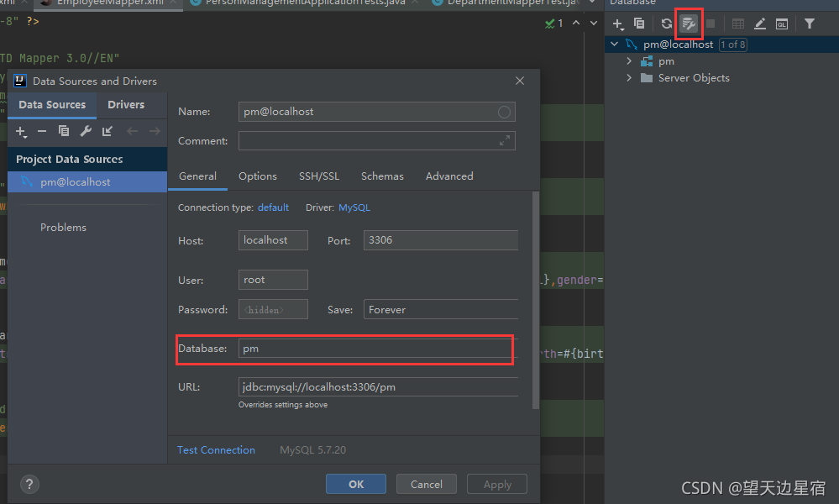Click the back arrow in dialog toolbar
839x504 pixels.
coord(132,131)
